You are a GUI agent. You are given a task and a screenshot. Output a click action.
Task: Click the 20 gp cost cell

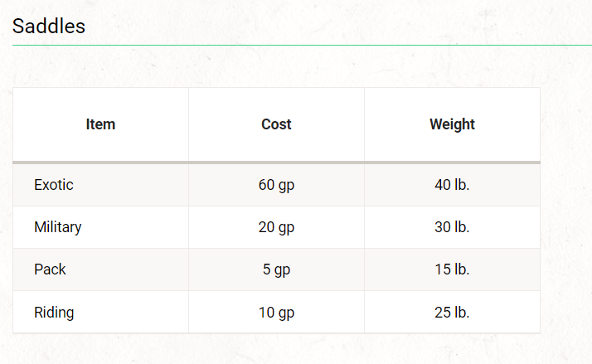[276, 227]
